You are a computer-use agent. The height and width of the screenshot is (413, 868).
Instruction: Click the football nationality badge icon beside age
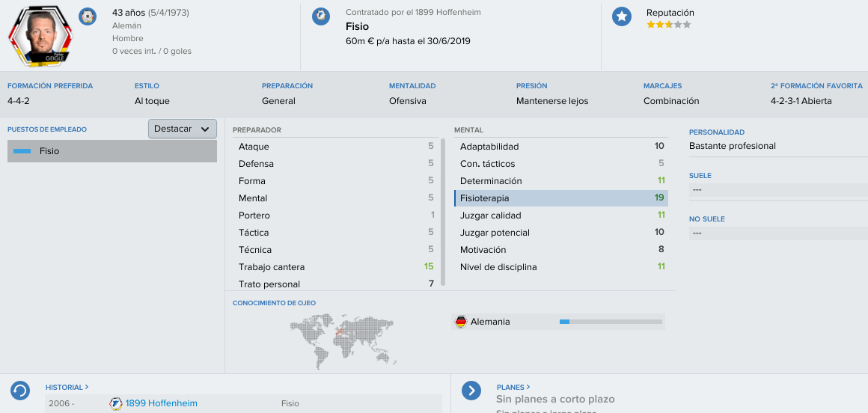click(x=87, y=16)
